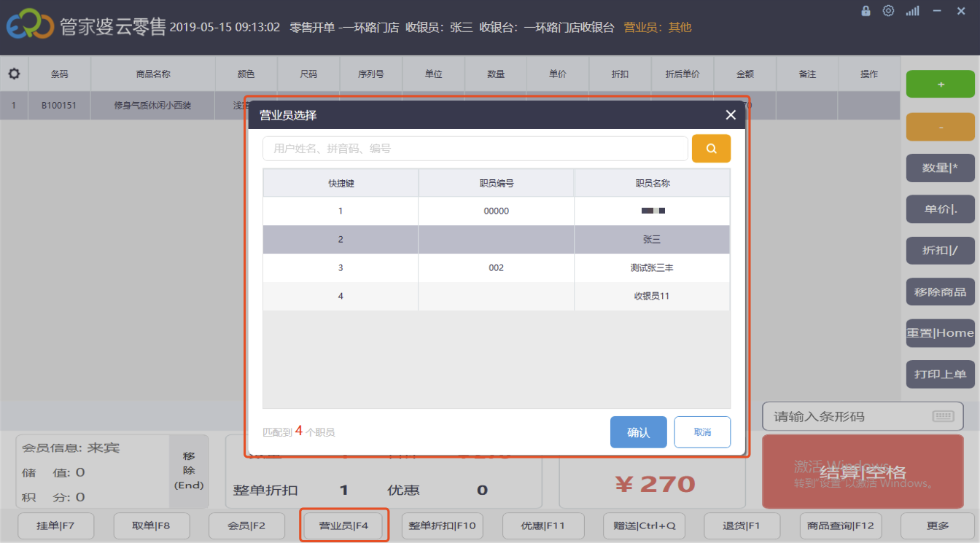The width and height of the screenshot is (980, 543).
Task: Click the 结算|空格 checkout button
Action: (x=863, y=472)
